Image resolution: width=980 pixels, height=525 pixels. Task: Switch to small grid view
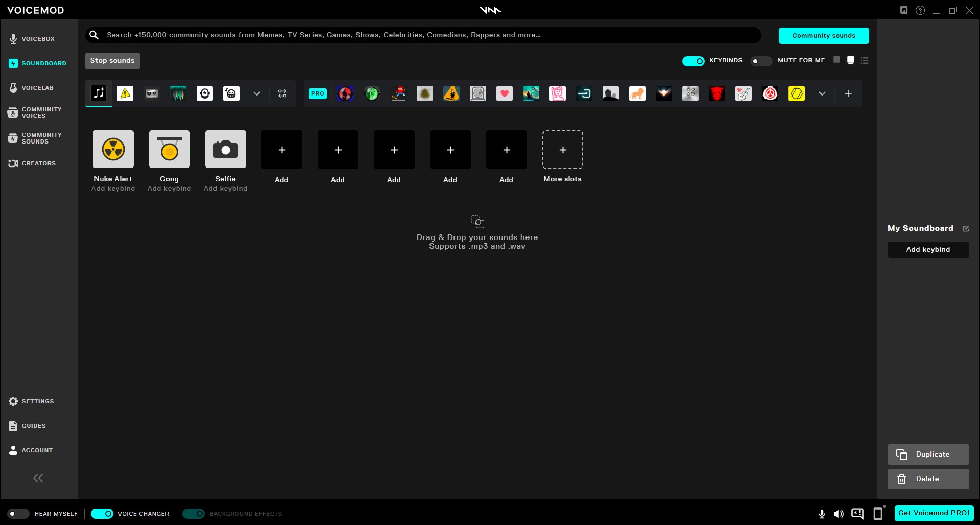click(x=836, y=60)
